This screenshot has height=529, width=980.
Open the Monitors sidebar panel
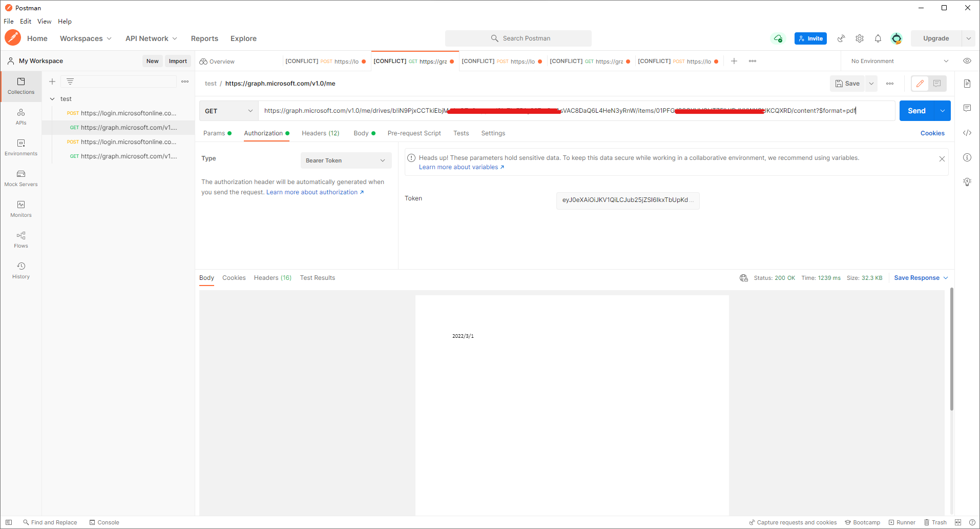pos(21,209)
